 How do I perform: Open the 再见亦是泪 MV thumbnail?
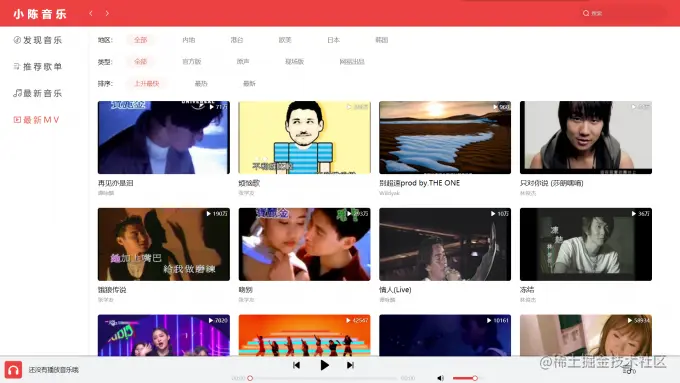(163, 137)
